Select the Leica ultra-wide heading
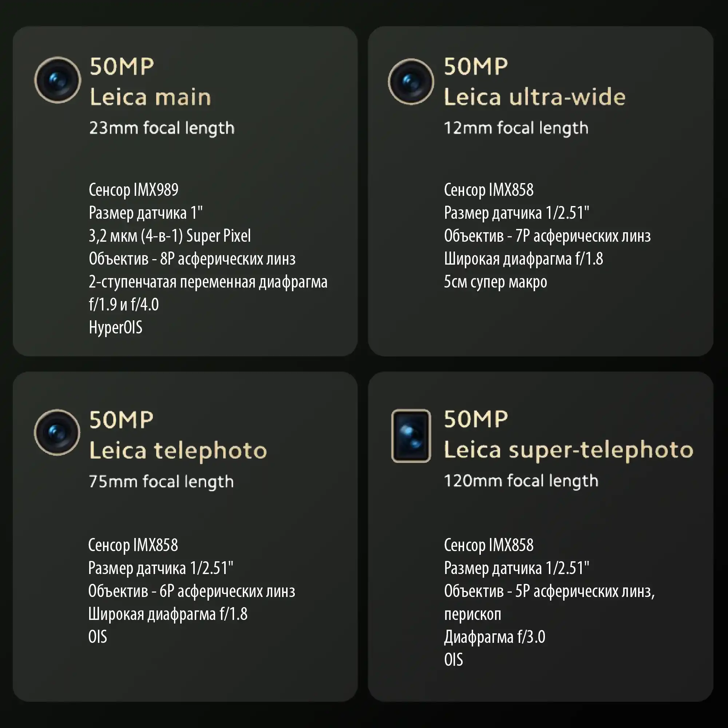This screenshot has width=728, height=728. tap(535, 97)
